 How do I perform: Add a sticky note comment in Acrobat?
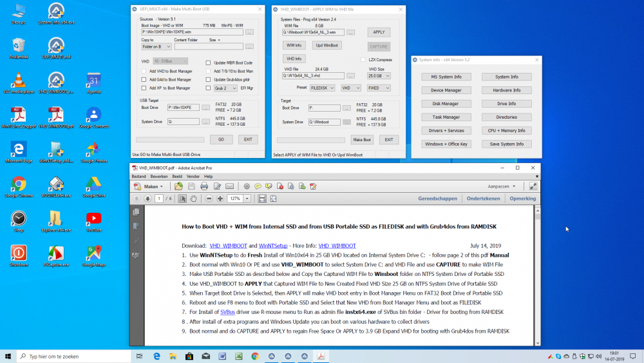tap(258, 186)
